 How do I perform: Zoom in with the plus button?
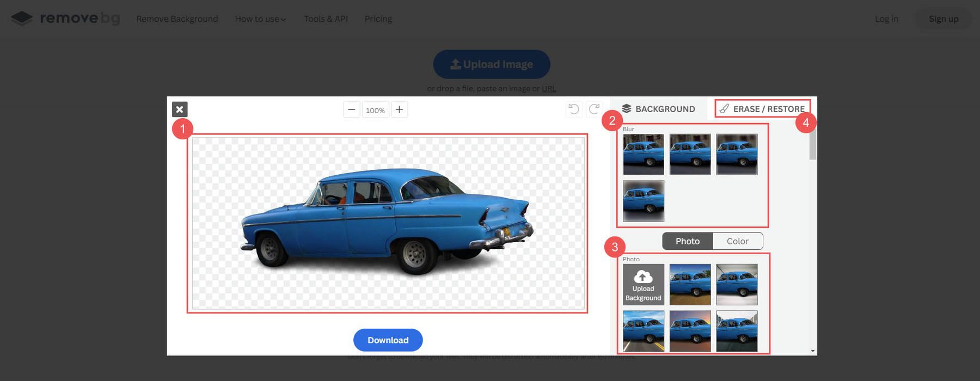coord(399,110)
